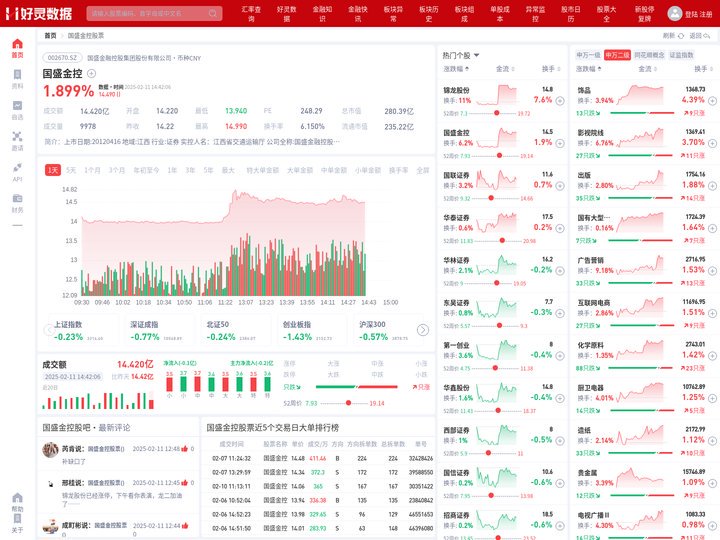Select the 1天 chart range
720x540 pixels.
pyautogui.click(x=53, y=170)
